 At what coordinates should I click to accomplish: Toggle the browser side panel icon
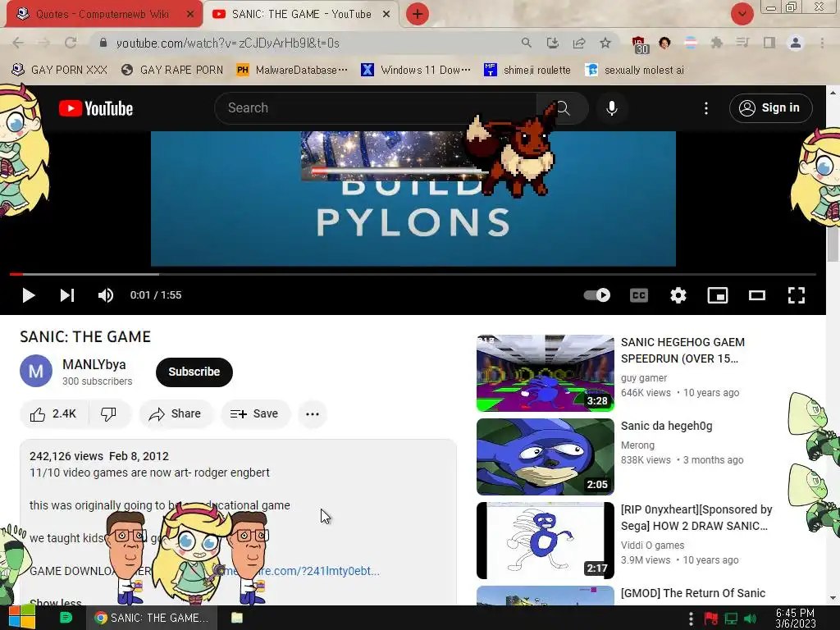[769, 43]
